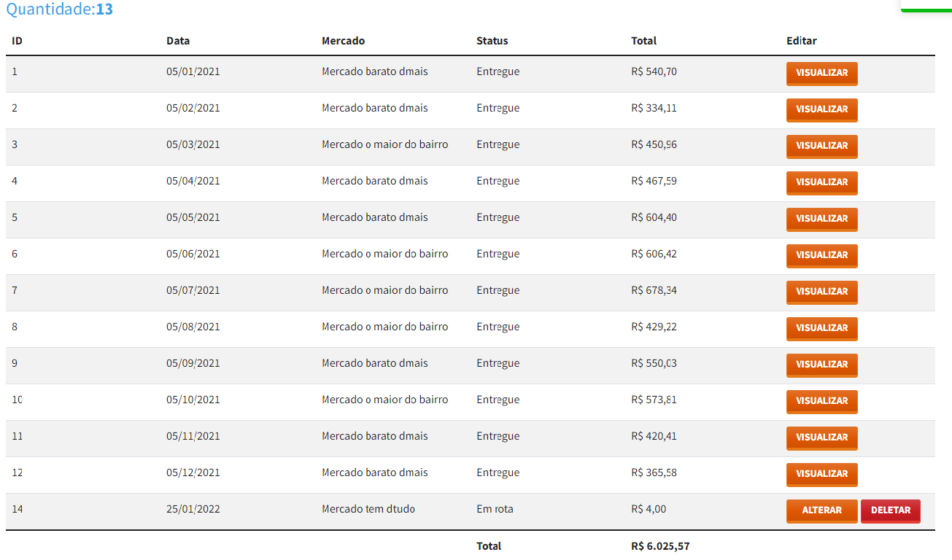View order dated 05/03/2021 with VISUALIZAR

821,147
